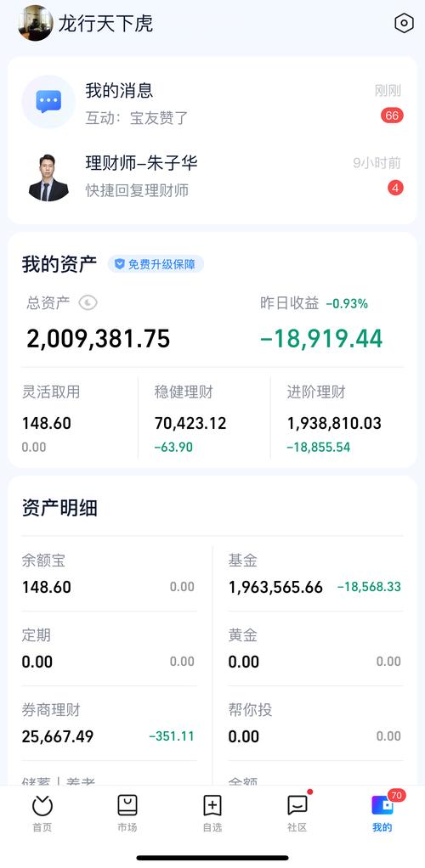Tap the -351.11 loss value

tap(172, 736)
